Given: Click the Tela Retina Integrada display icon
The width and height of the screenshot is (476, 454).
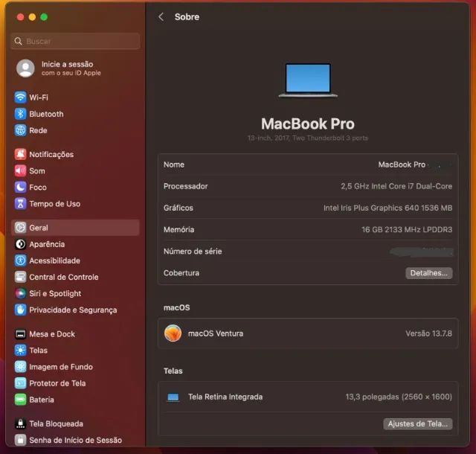Looking at the screenshot, I should (173, 397).
